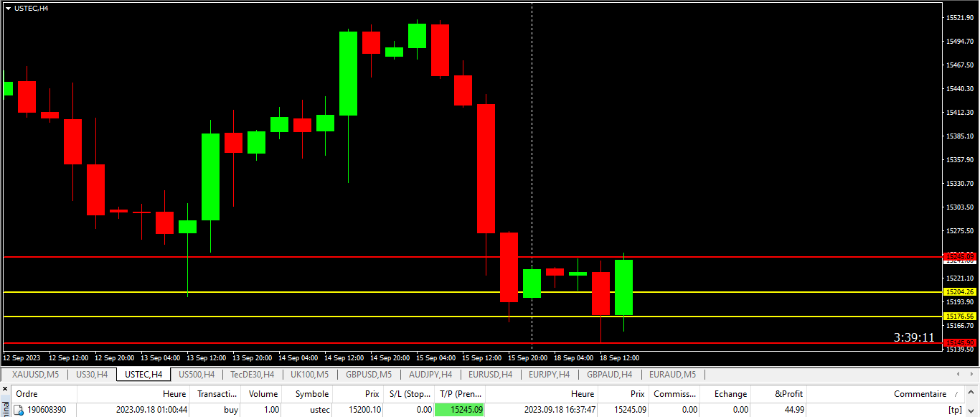Sort by the Profit column header

pyautogui.click(x=779, y=394)
